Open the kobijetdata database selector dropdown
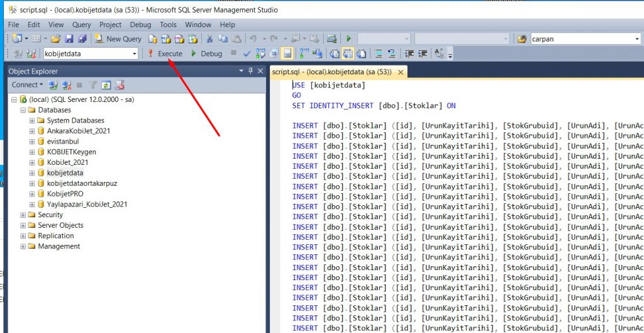644x333 pixels. tap(91, 54)
